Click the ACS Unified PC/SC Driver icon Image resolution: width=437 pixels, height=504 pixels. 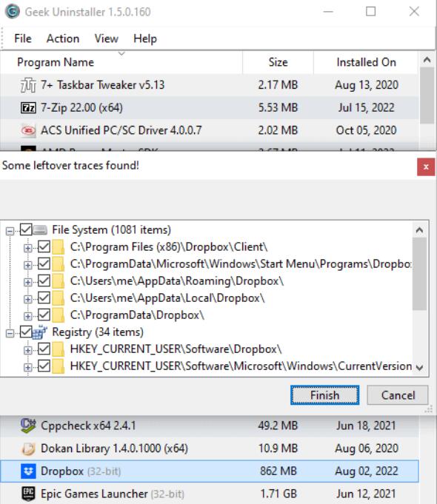coord(28,130)
